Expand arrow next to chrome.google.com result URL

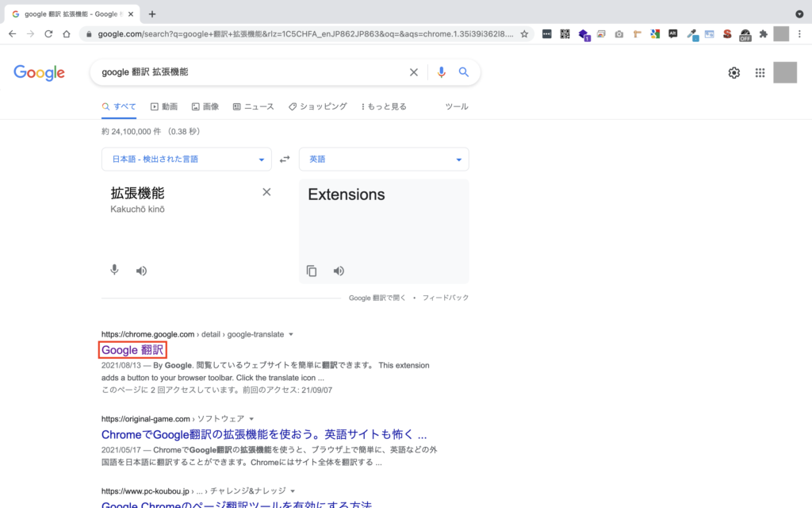(x=291, y=334)
